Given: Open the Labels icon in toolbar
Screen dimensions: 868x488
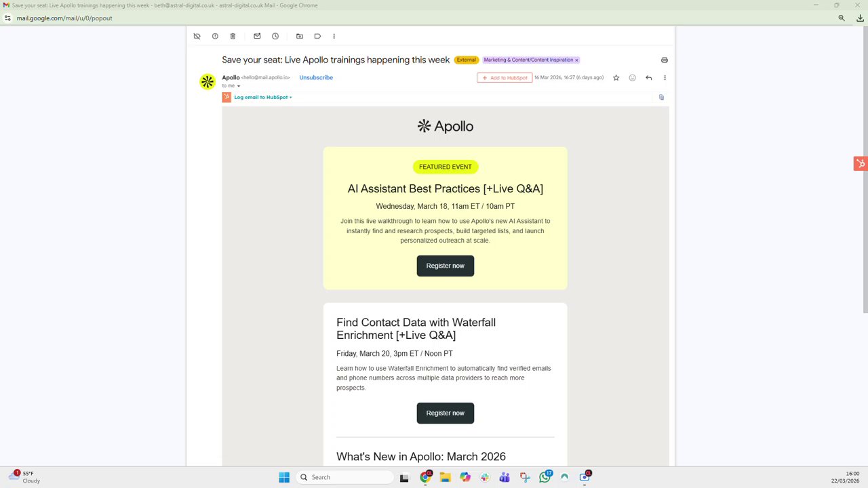Looking at the screenshot, I should pyautogui.click(x=317, y=36).
